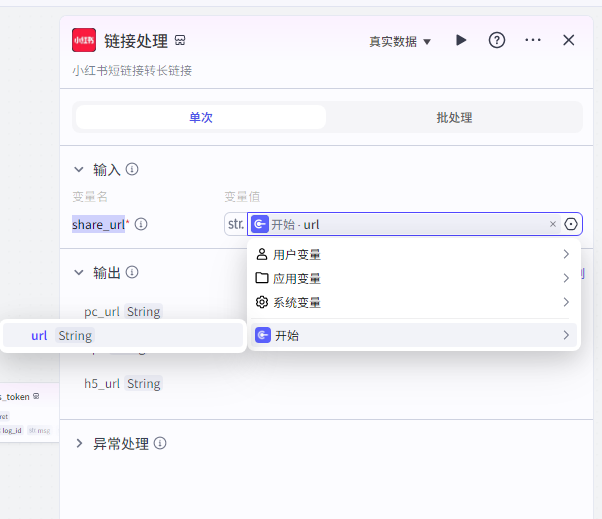Expand the 异常处理 section

point(80,443)
